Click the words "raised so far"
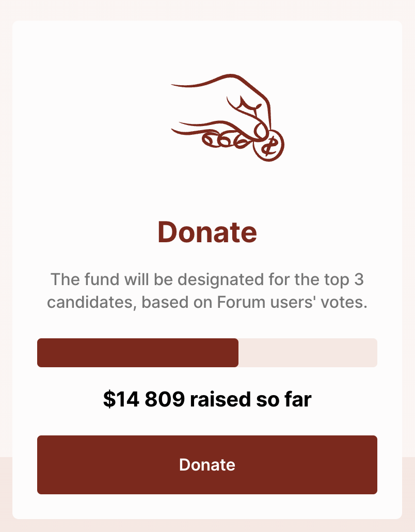This screenshot has height=532, width=415. point(250,399)
